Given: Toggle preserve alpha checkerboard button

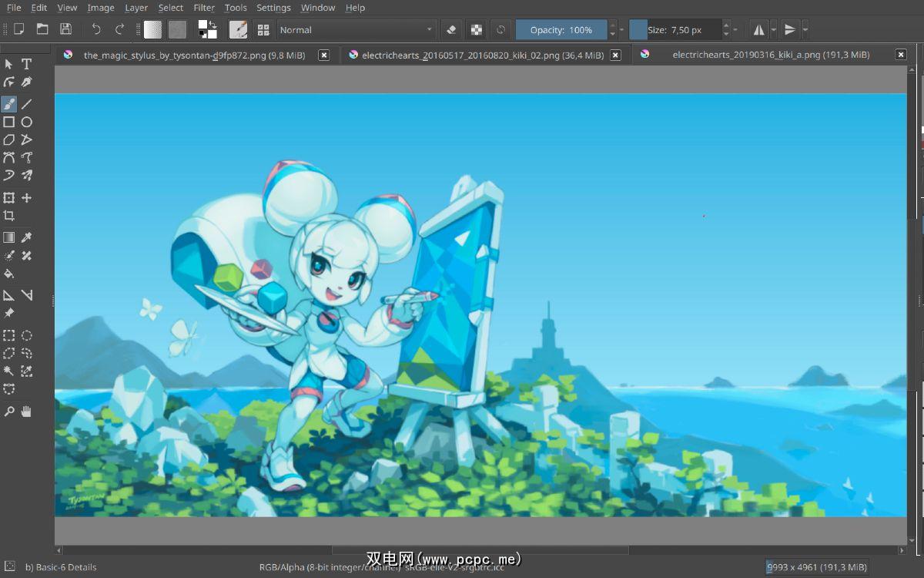Looking at the screenshot, I should click(477, 30).
